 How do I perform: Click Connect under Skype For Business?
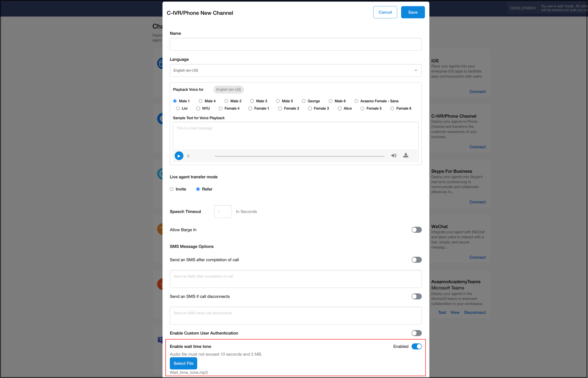click(477, 202)
